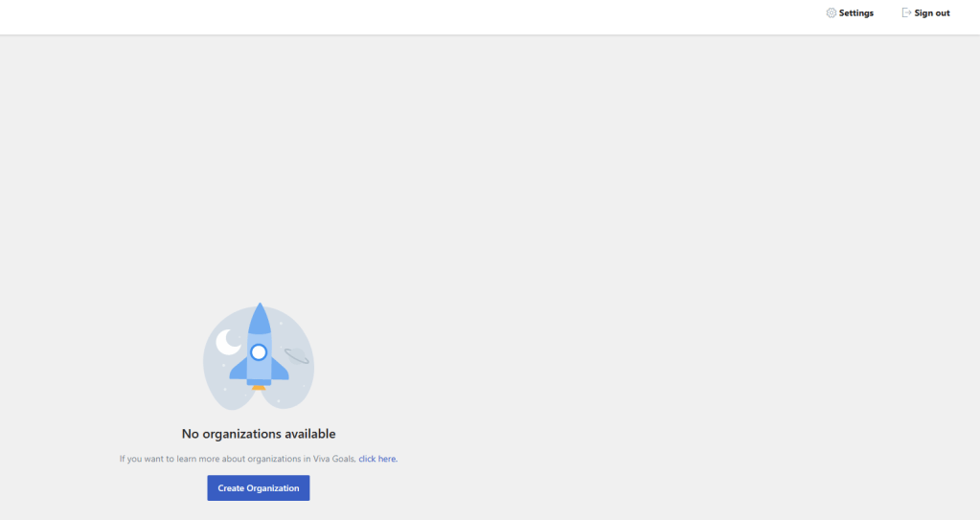Click the orange flame under the rocket
This screenshot has height=520, width=980.
(259, 388)
